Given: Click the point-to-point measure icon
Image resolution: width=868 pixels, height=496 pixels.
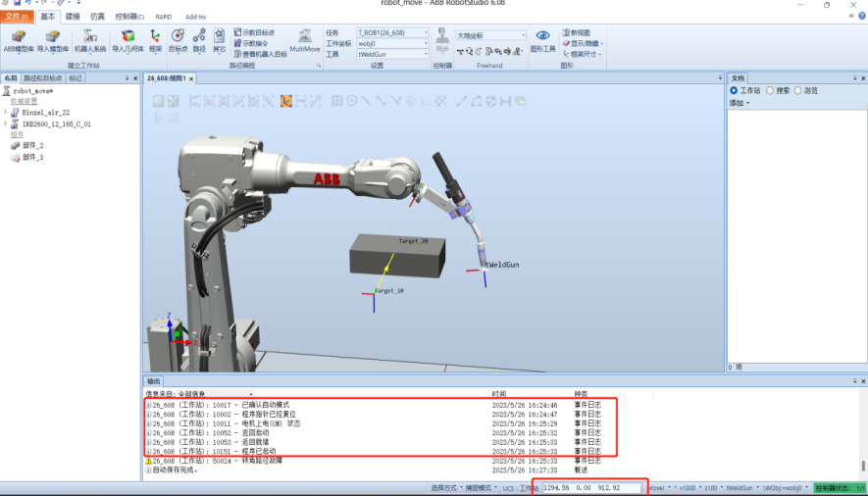Looking at the screenshot, I should [461, 101].
